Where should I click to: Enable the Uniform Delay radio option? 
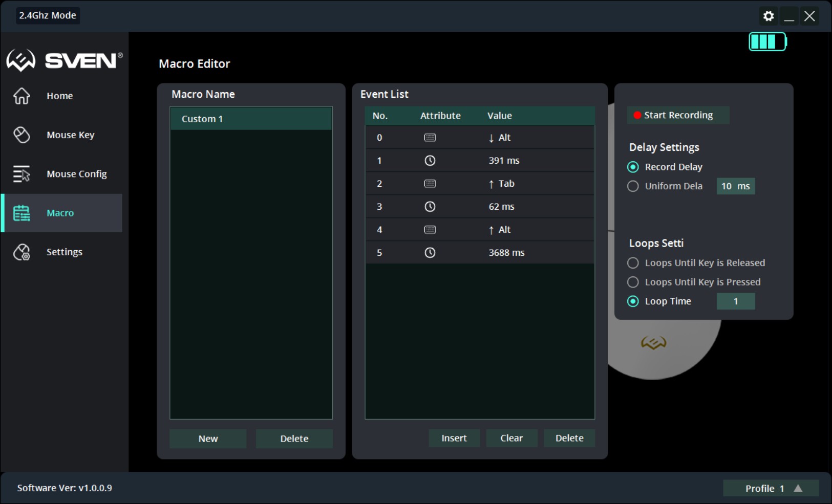(633, 186)
